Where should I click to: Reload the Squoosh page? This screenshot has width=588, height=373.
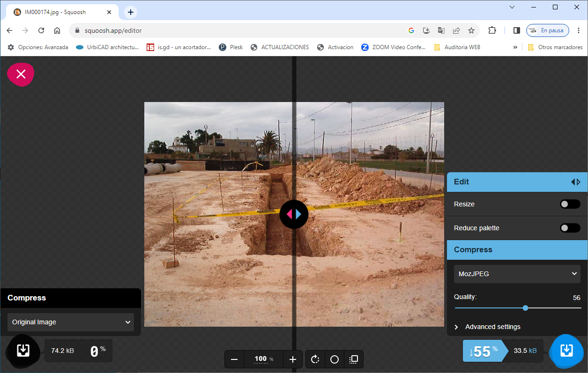click(41, 30)
